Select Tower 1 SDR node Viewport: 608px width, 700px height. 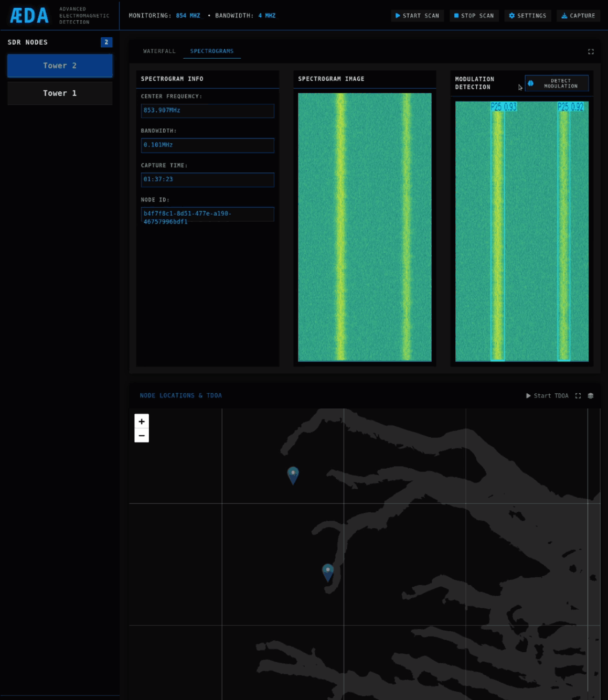click(x=60, y=93)
